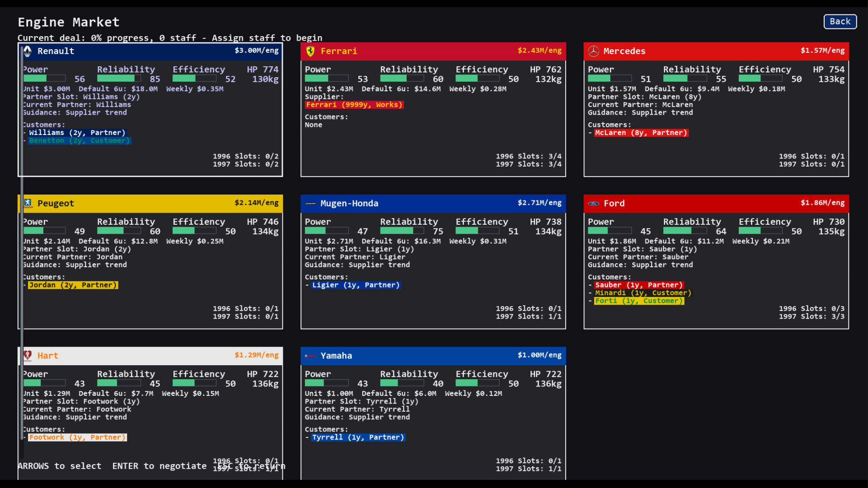Click the ARROWS to select hint
The width and height of the screenshot is (868, 488).
click(60, 466)
